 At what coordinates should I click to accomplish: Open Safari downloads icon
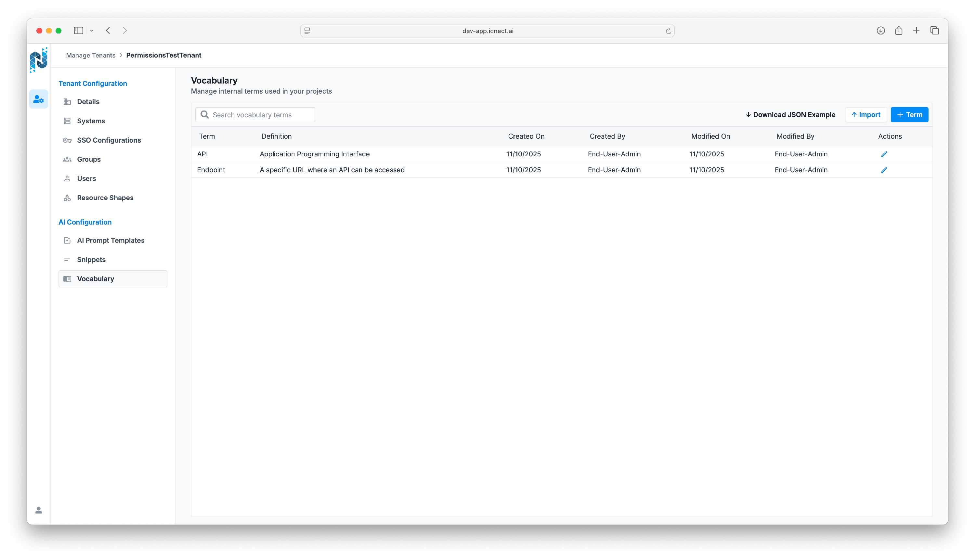[880, 30]
